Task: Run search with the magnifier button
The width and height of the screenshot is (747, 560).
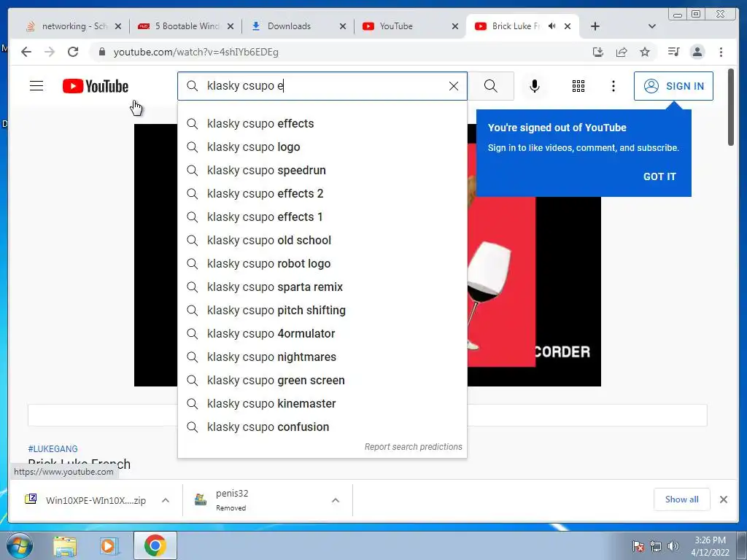Action: (x=491, y=86)
